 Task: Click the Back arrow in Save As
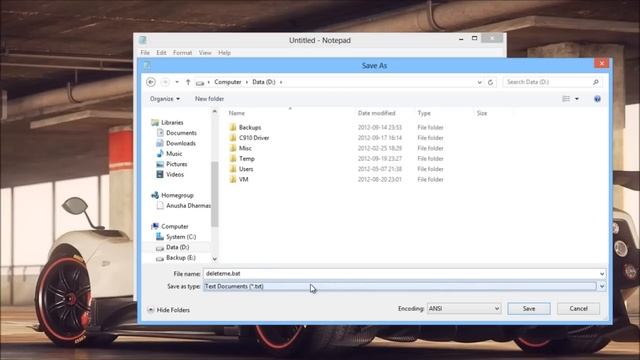coord(151,82)
